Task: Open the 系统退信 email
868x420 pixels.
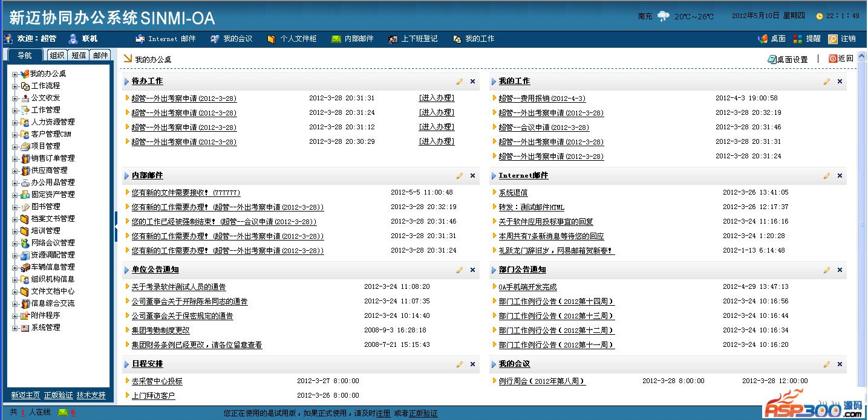Action: pyautogui.click(x=513, y=193)
